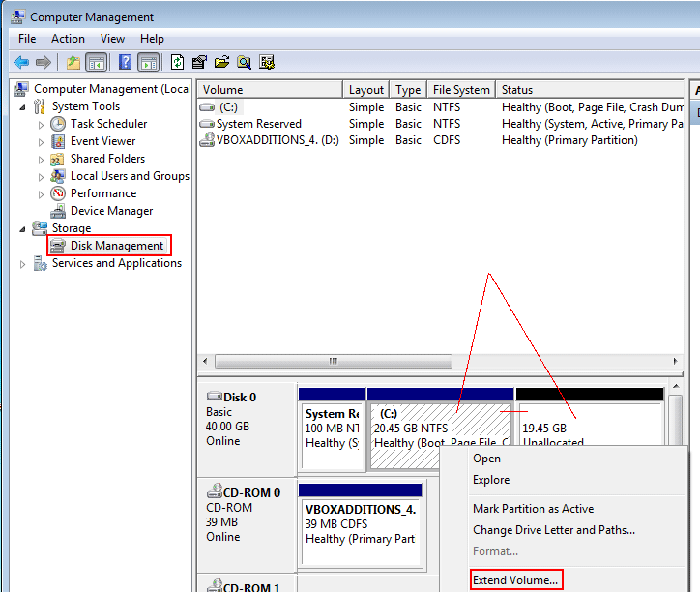This screenshot has height=592, width=700.
Task: Click the Refresh toolbar icon
Action: click(178, 62)
